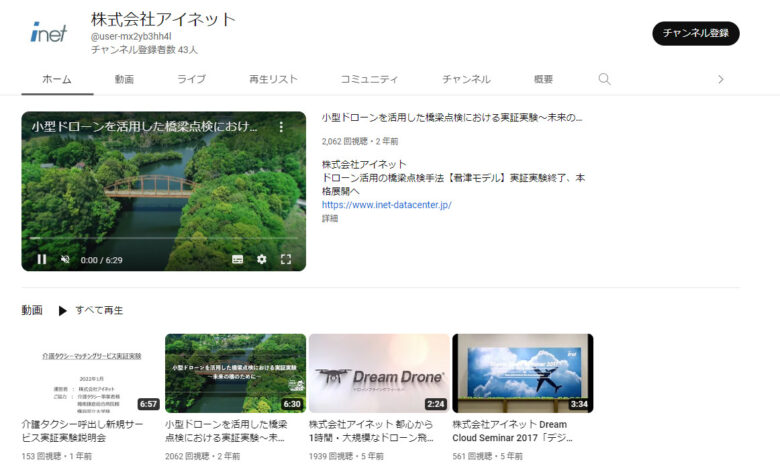Click the 2:24 duration badge

coord(436,404)
